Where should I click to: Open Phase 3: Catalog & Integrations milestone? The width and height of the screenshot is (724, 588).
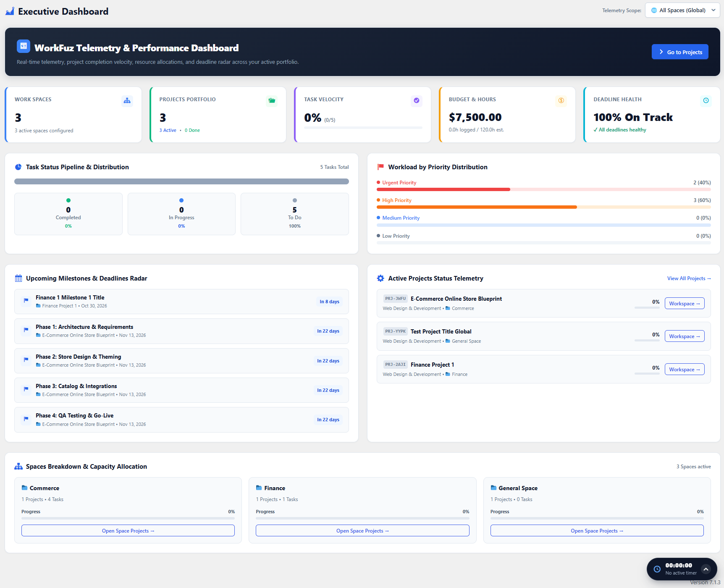[181, 390]
